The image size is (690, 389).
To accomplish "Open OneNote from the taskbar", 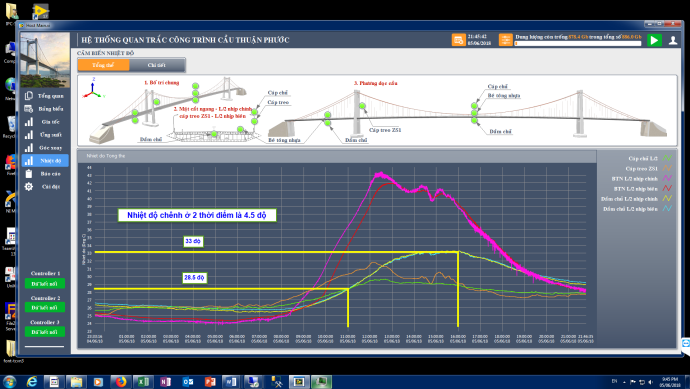I will [x=165, y=382].
